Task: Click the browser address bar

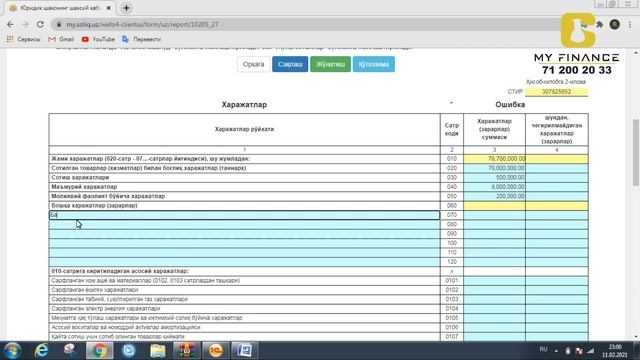Action: tap(306, 24)
